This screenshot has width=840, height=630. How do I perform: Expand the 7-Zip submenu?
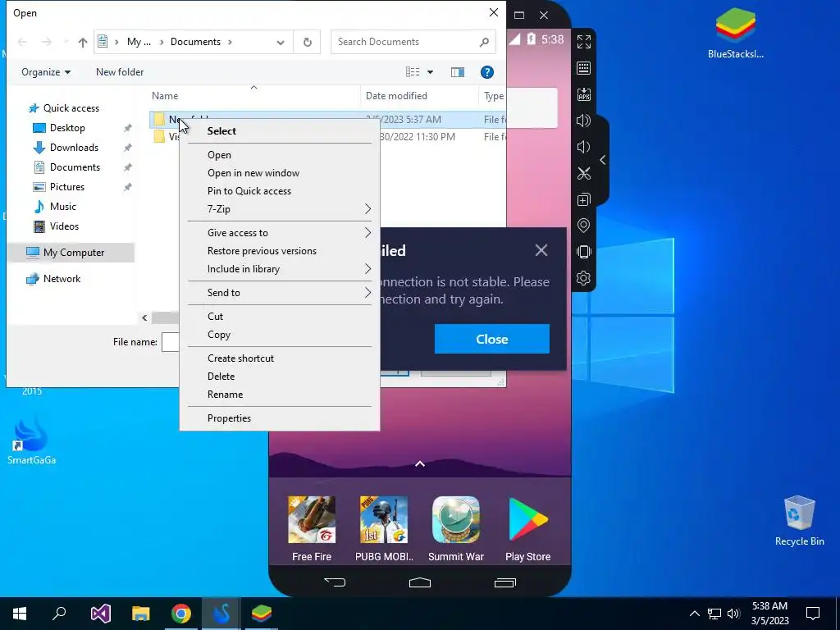pyautogui.click(x=280, y=209)
